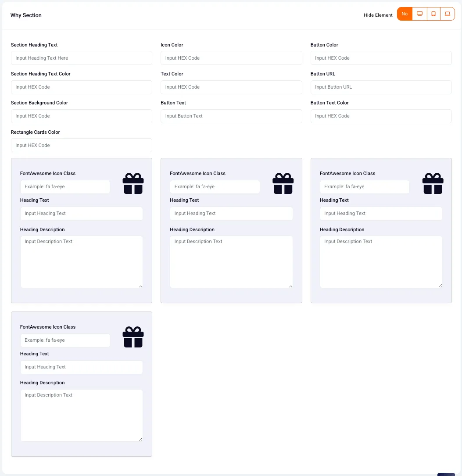Click FontAwesome Icon Class field in first card
The image size is (462, 476).
coord(65,187)
